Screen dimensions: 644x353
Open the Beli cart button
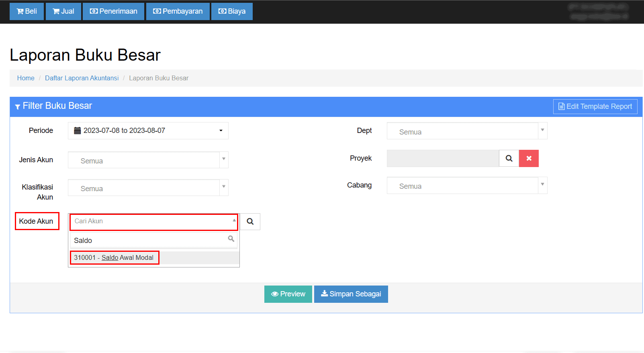click(27, 11)
